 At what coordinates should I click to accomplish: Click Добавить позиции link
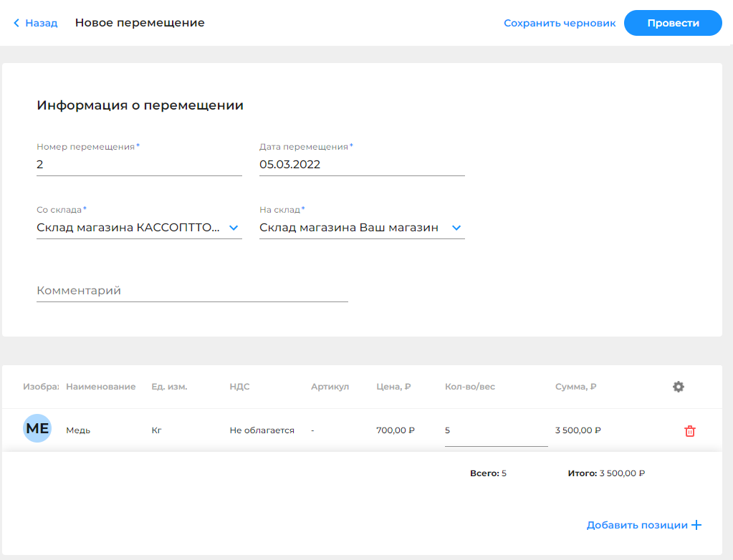click(636, 525)
